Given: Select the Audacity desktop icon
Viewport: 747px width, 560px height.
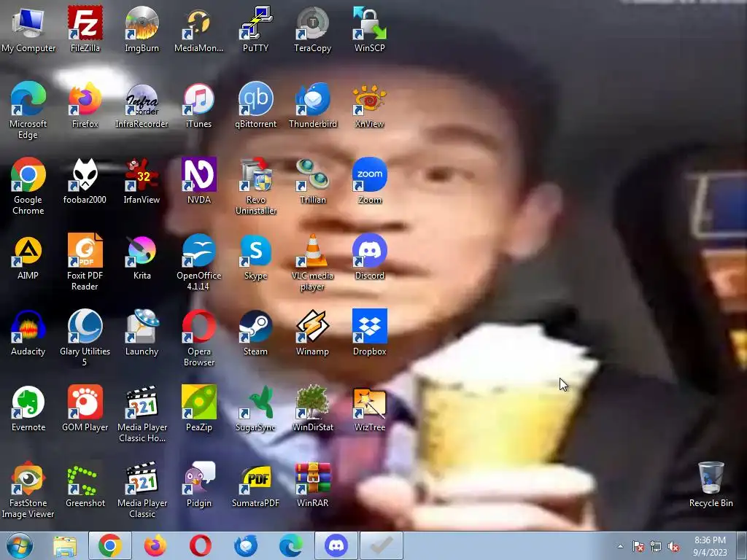Looking at the screenshot, I should click(x=28, y=332).
